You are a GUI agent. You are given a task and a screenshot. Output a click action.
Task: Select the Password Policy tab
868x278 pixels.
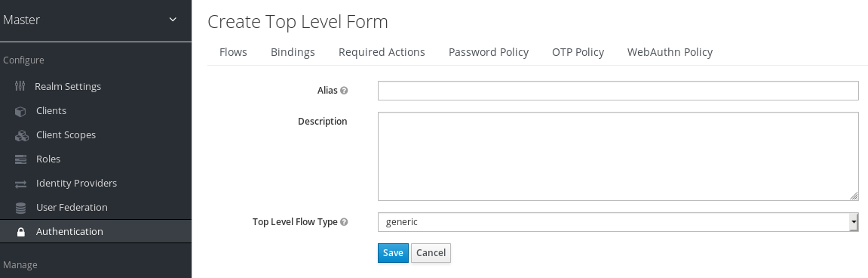point(488,52)
